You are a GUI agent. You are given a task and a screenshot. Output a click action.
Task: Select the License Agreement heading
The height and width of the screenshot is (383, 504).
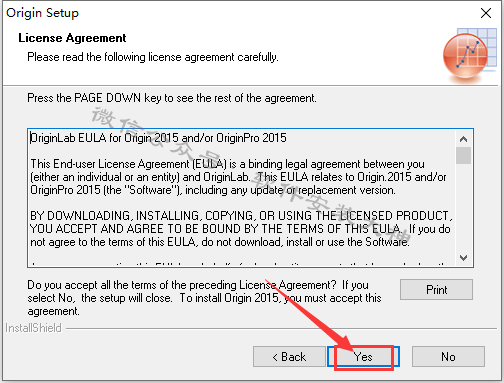tap(72, 38)
